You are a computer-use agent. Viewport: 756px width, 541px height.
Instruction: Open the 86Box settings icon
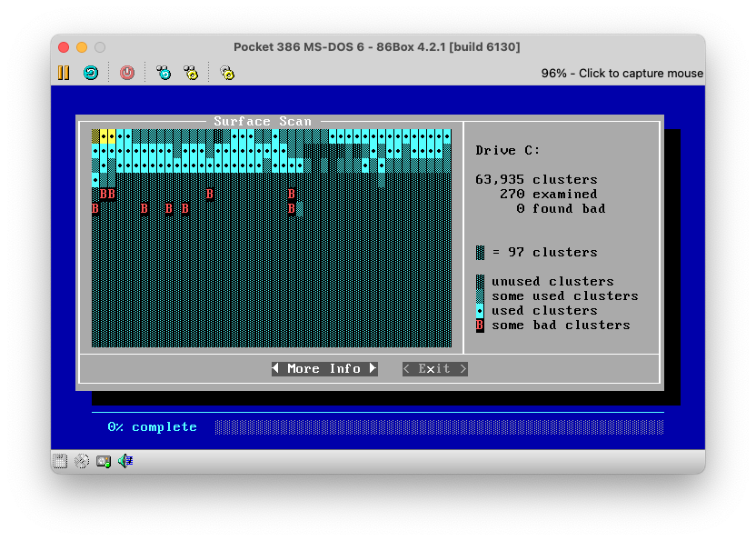coord(227,73)
